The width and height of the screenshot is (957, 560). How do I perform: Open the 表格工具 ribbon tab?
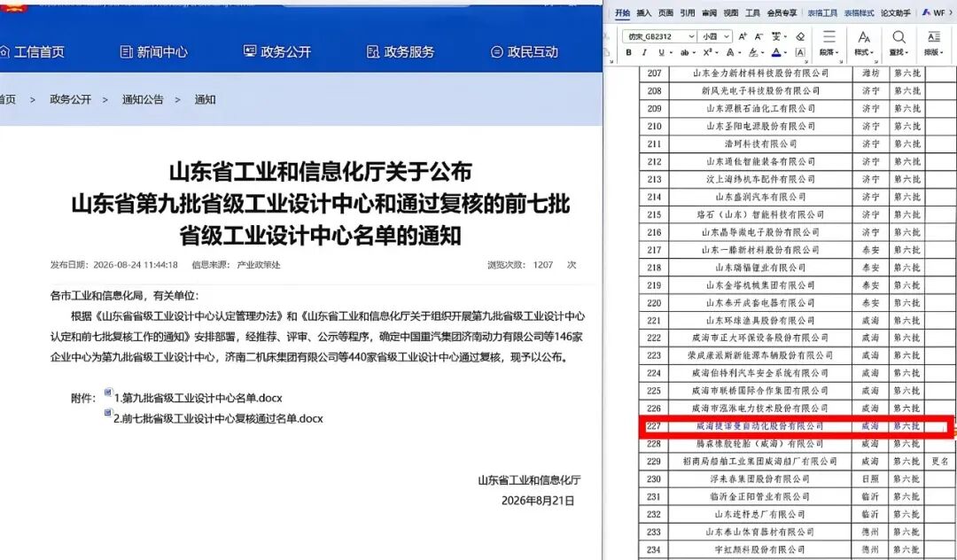pos(822,12)
